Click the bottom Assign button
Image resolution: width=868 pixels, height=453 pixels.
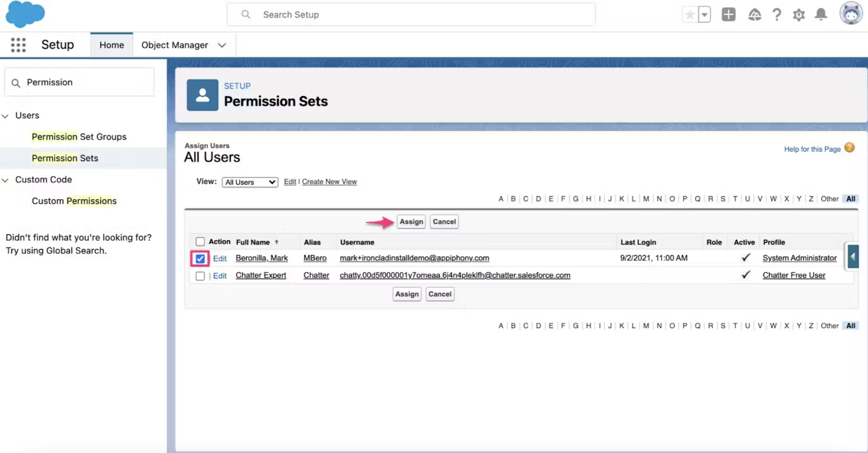coord(407,294)
